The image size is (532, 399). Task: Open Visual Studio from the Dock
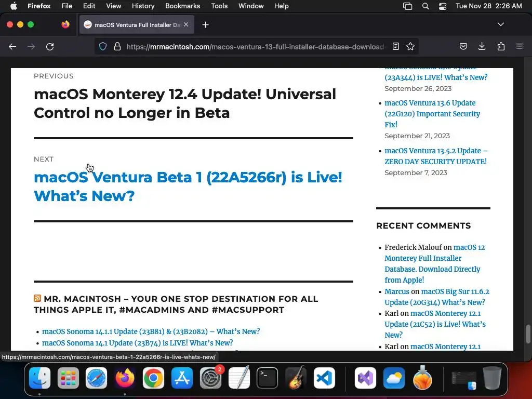[365, 378]
